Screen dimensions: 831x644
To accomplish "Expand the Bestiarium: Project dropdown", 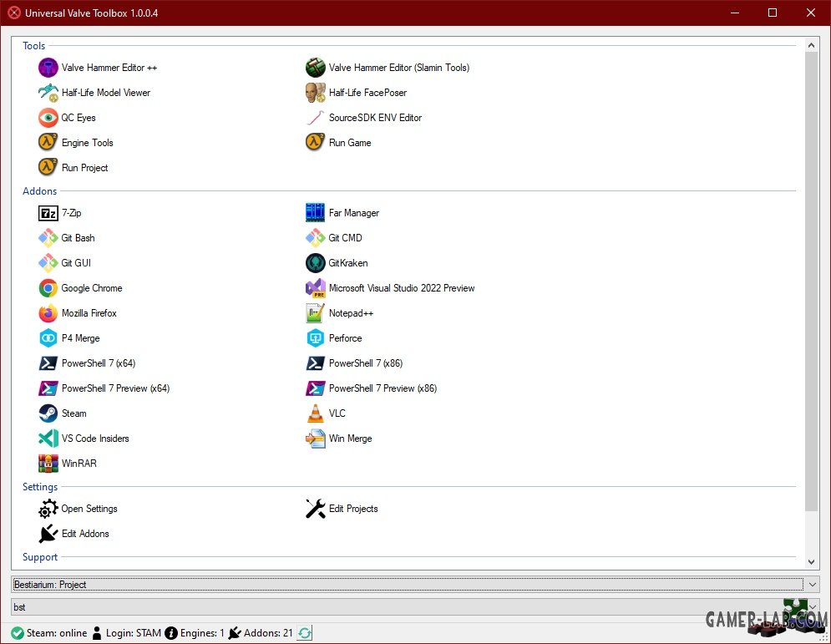I will click(813, 585).
